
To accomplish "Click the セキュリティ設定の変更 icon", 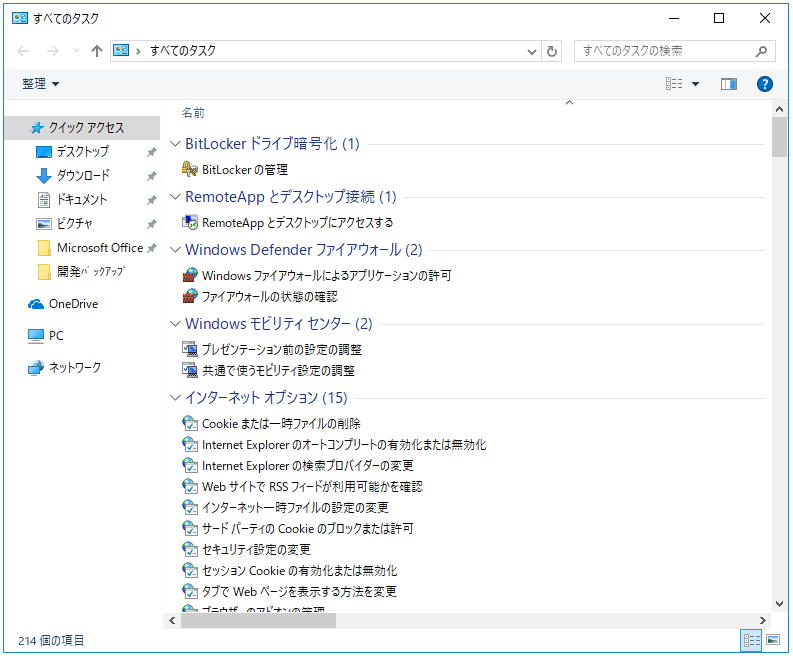I will click(x=190, y=549).
